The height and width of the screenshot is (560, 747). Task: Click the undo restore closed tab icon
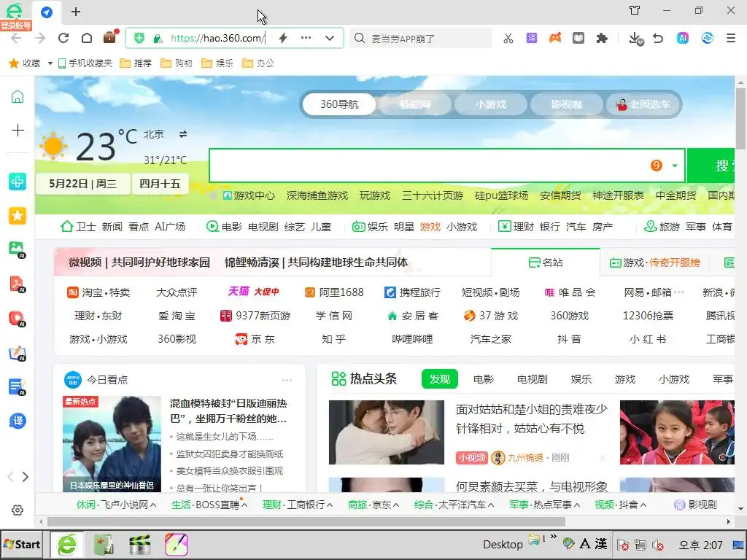pos(658,38)
